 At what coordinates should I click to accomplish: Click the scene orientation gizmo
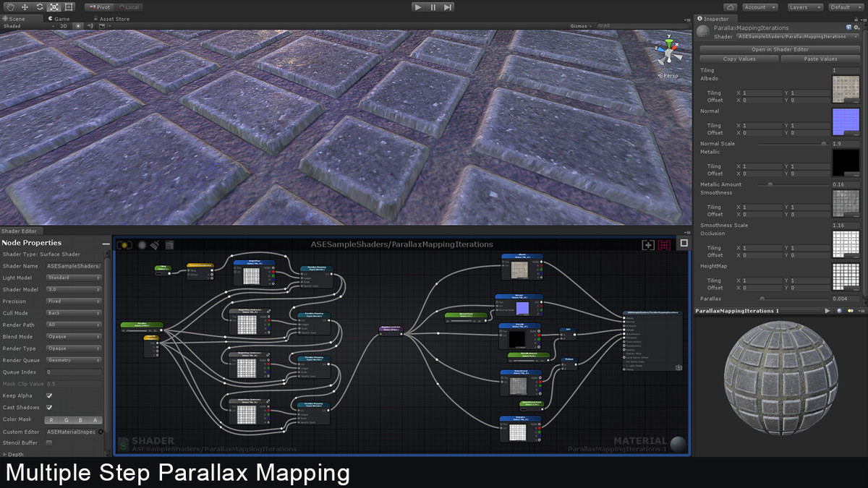point(668,51)
